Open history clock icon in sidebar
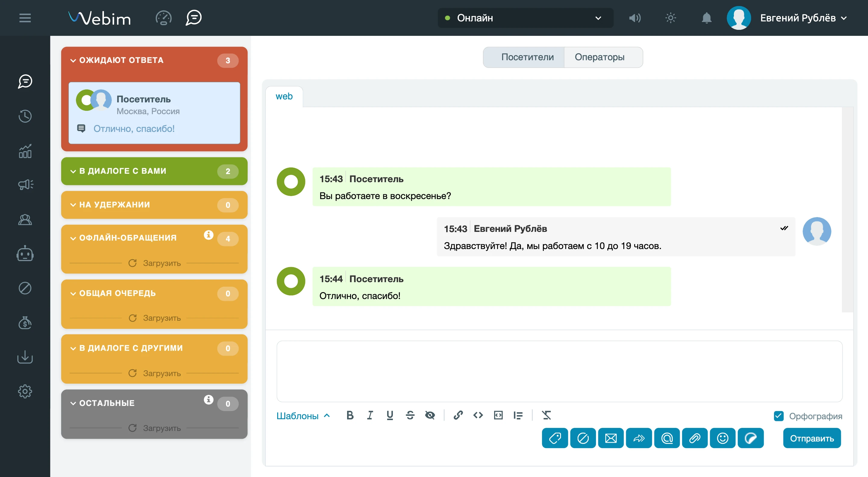Screen dimensions: 868x477 25,116
